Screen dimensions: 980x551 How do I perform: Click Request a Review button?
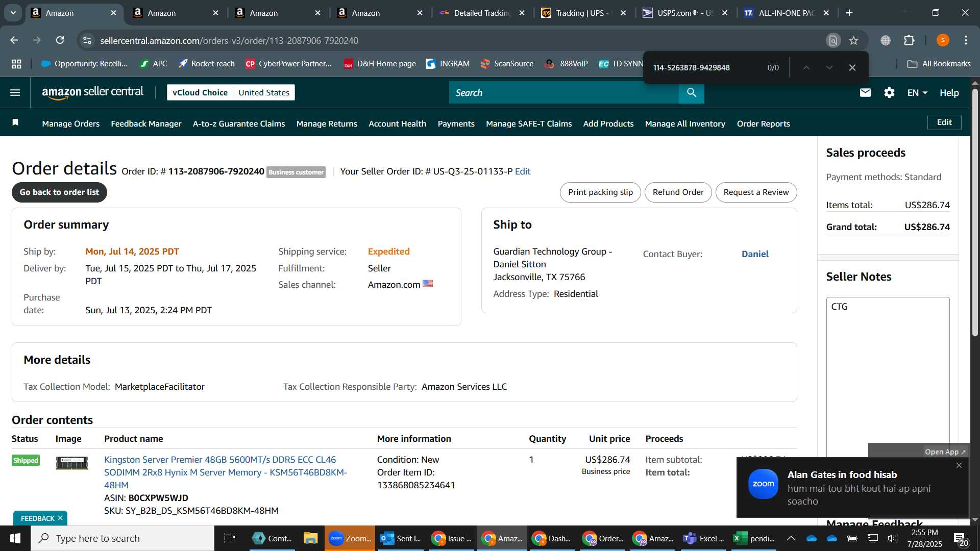[x=756, y=192]
